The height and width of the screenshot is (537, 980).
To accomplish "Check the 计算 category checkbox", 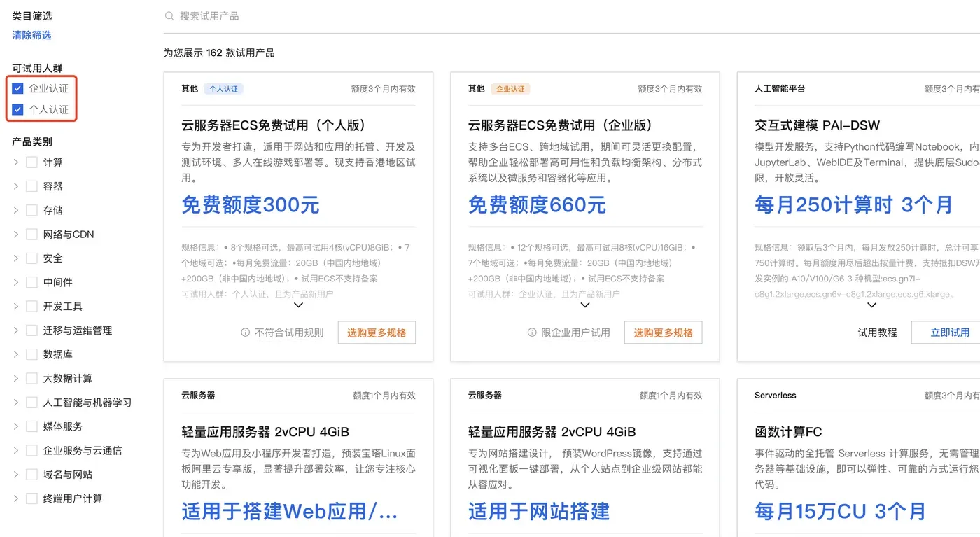I will (31, 162).
